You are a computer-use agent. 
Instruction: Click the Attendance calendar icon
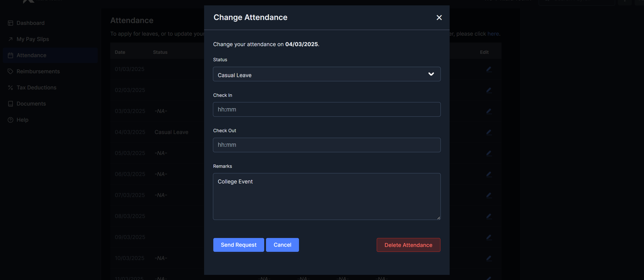pyautogui.click(x=10, y=55)
